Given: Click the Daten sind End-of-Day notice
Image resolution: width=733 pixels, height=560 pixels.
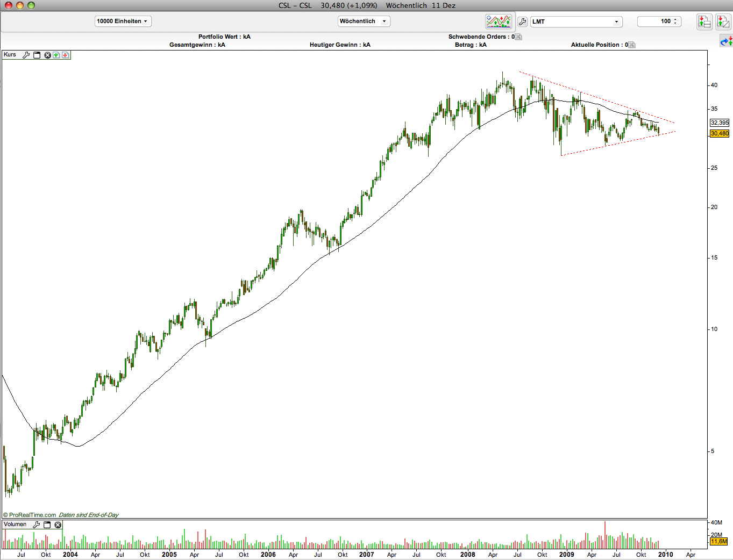Looking at the screenshot, I should [89, 515].
